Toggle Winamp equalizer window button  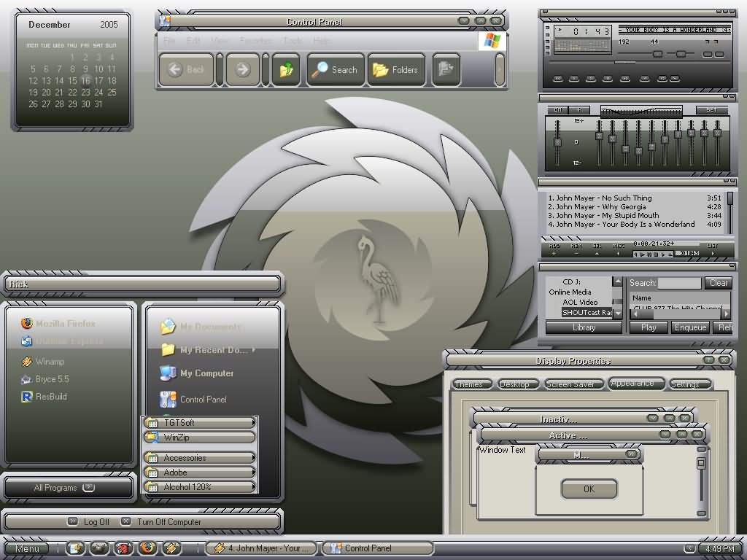point(708,54)
